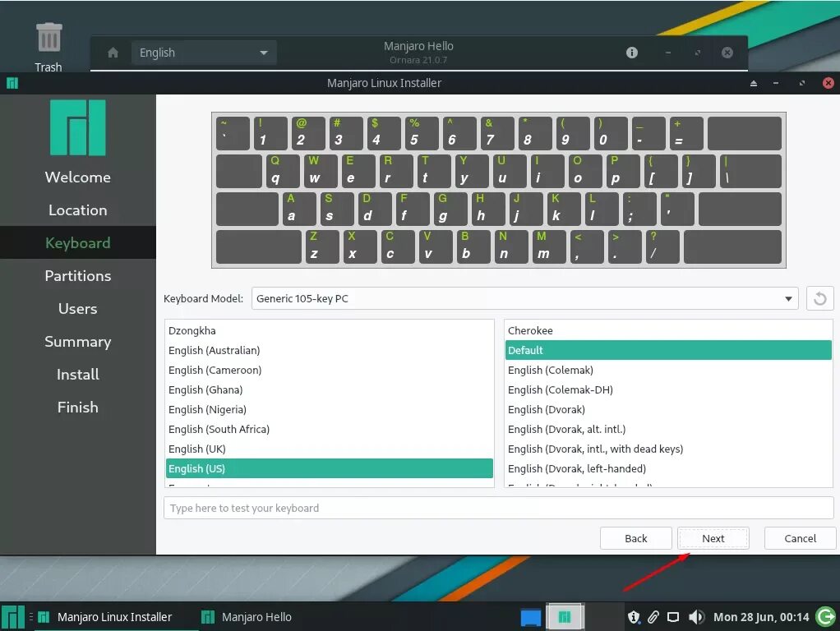The image size is (840, 631).
Task: Go to the Location step
Action: (x=78, y=210)
